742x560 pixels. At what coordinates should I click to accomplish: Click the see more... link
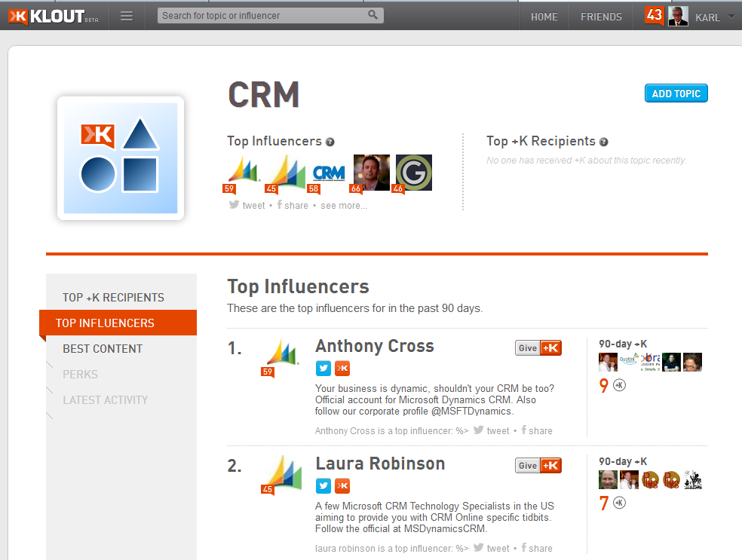point(344,206)
